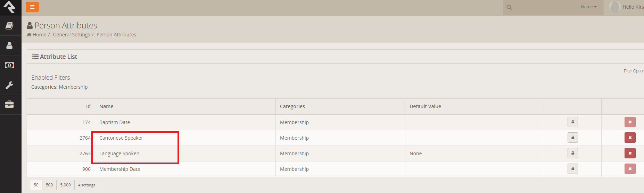Expand Filter Options panel
644x193 pixels.
coord(634,71)
